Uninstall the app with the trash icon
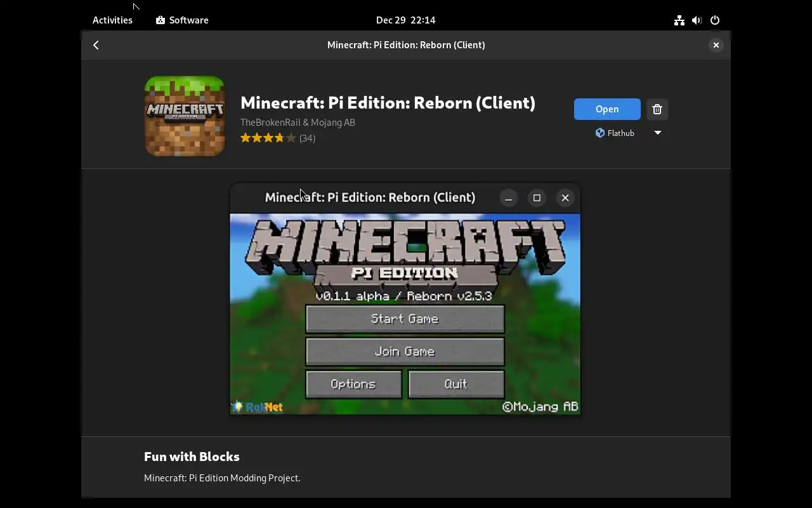Viewport: 812px width, 508px height. tap(657, 109)
